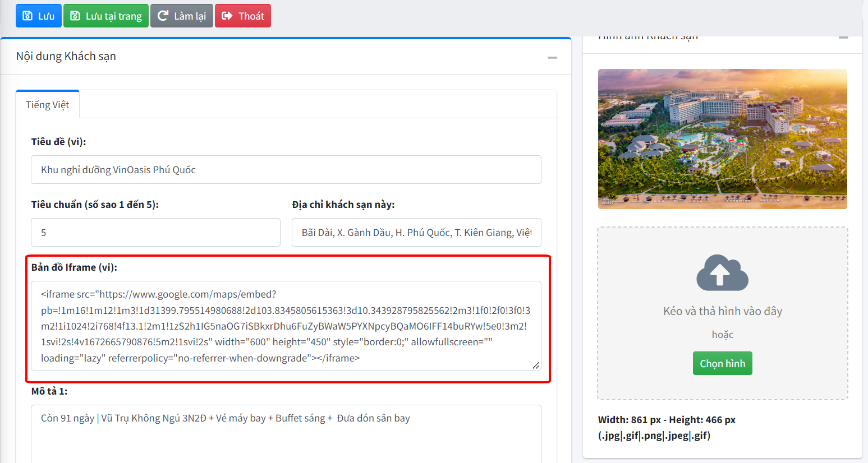The height and width of the screenshot is (463, 868).
Task: Click the Thoát exit button
Action: (243, 16)
